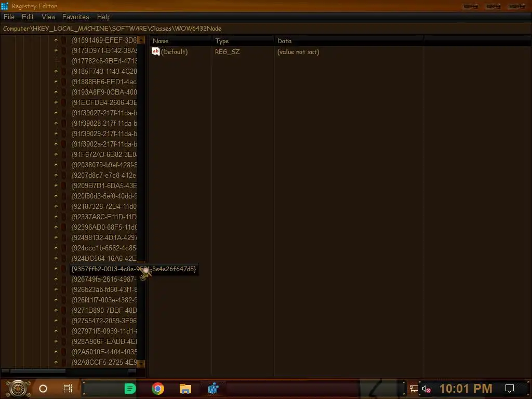Select the (Default) value name
532x399 pixels.
pos(174,52)
